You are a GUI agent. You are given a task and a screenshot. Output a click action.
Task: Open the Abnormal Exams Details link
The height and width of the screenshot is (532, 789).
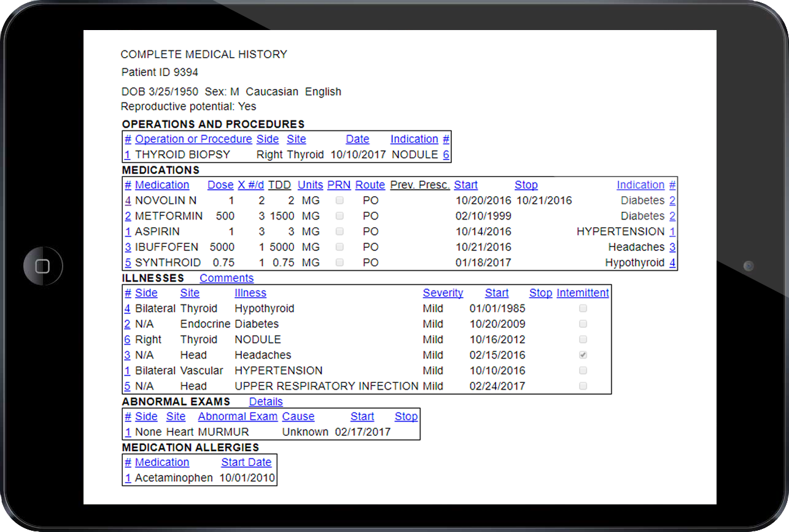coord(265,402)
